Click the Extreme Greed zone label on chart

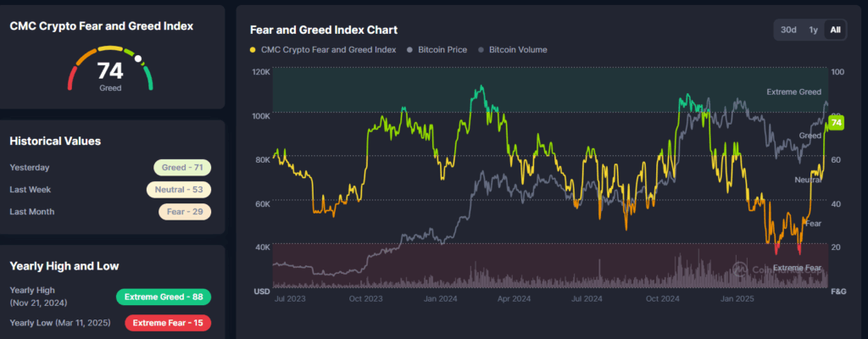click(793, 92)
